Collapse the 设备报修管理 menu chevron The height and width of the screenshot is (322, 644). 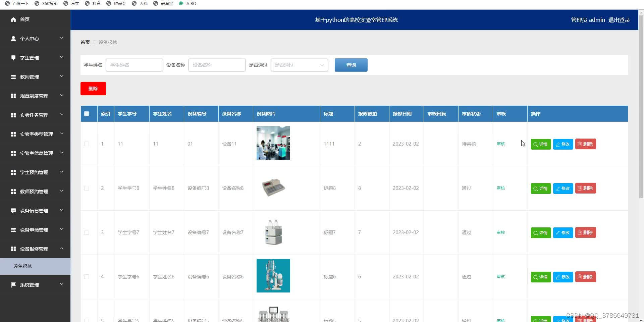(x=62, y=249)
